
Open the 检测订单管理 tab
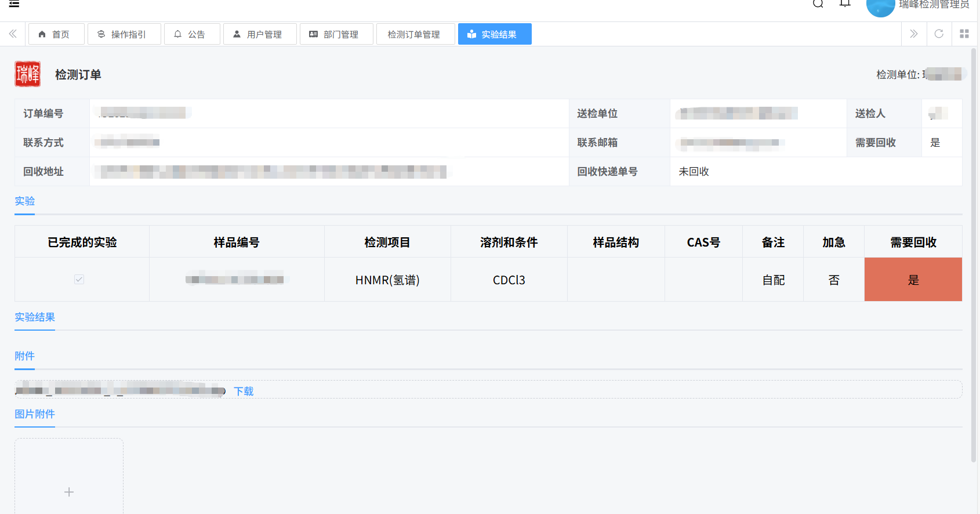tap(415, 34)
